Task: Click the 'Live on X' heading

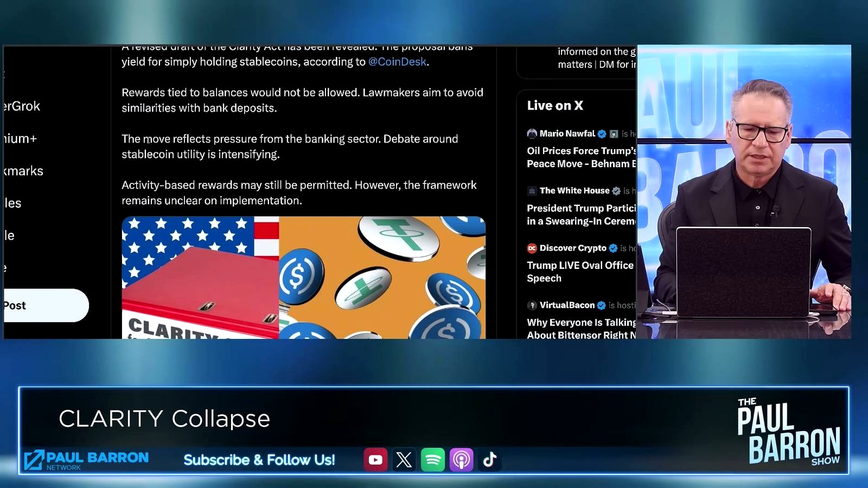Action: coord(555,106)
